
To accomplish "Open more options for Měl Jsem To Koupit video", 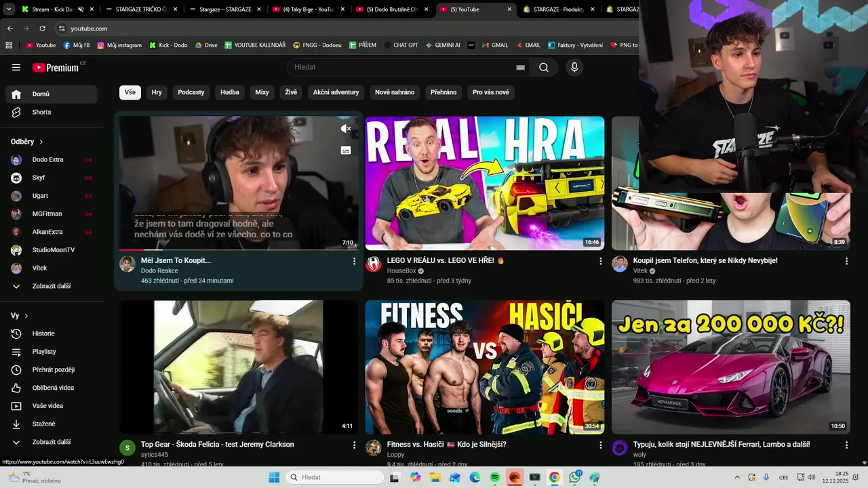I will point(354,261).
